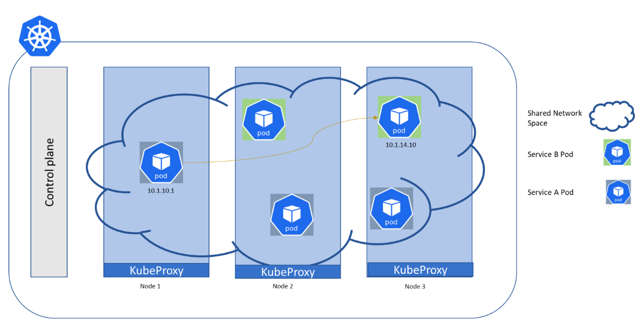Click the Shared Network Space legend text

(x=555, y=118)
